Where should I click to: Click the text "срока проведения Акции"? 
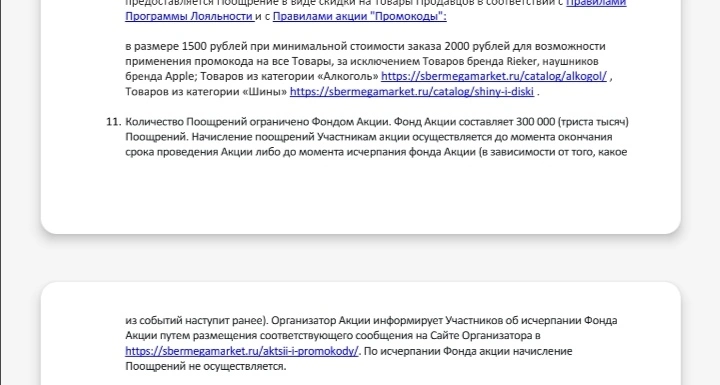click(189, 152)
